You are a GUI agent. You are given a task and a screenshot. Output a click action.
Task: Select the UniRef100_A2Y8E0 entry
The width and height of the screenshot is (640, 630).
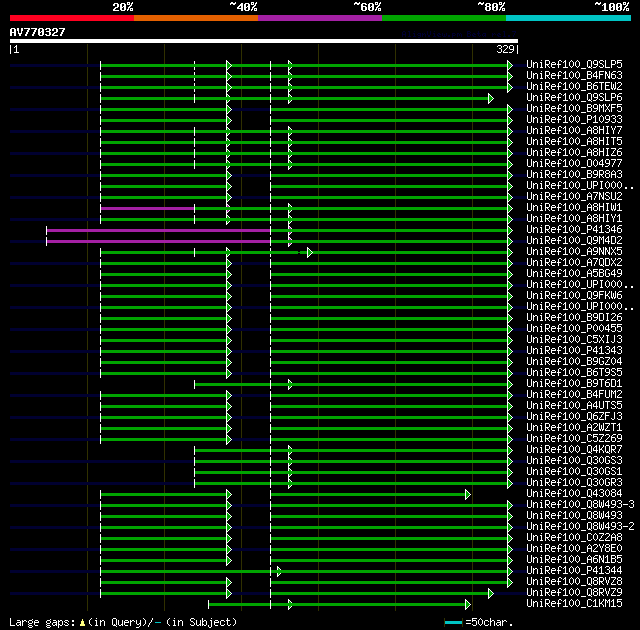point(574,549)
